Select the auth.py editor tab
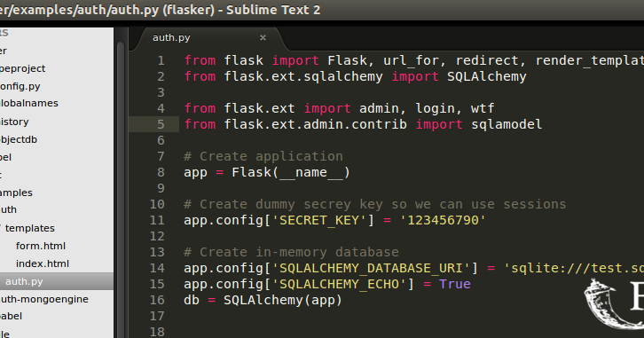 171,38
